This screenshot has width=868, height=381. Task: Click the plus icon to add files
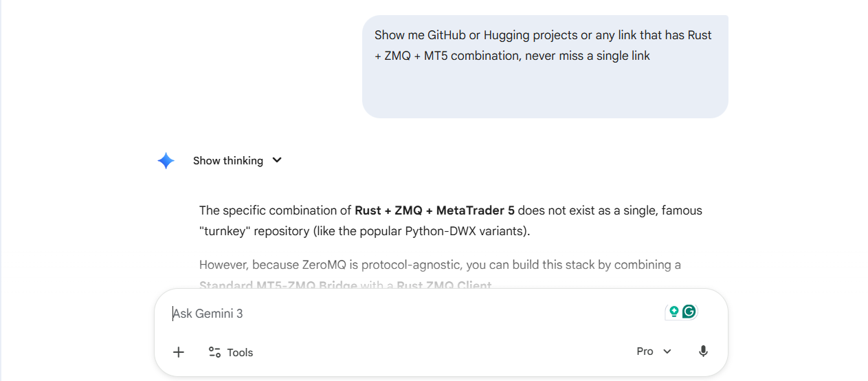179,352
